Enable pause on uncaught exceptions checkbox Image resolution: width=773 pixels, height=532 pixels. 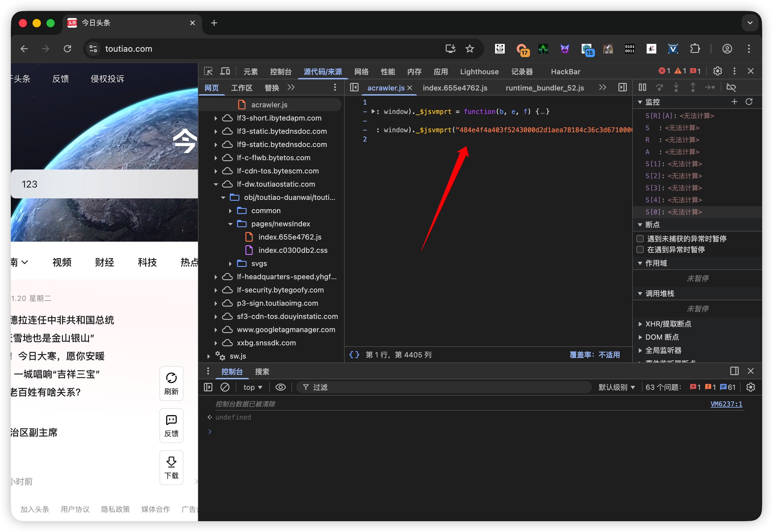pos(640,239)
